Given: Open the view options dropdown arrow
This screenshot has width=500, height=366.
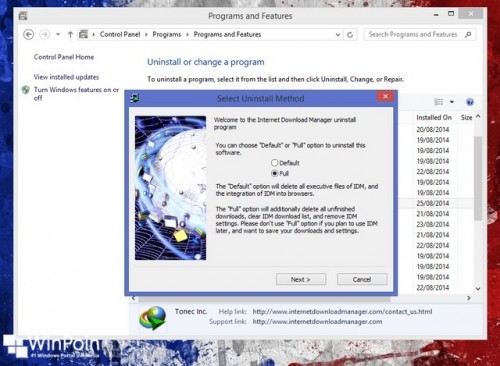Looking at the screenshot, I should (452, 102).
